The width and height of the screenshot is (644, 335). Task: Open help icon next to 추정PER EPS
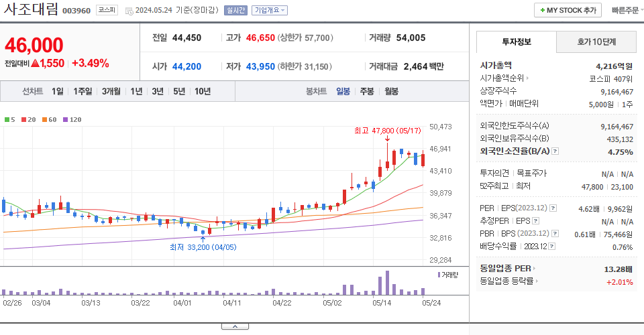tap(535, 221)
